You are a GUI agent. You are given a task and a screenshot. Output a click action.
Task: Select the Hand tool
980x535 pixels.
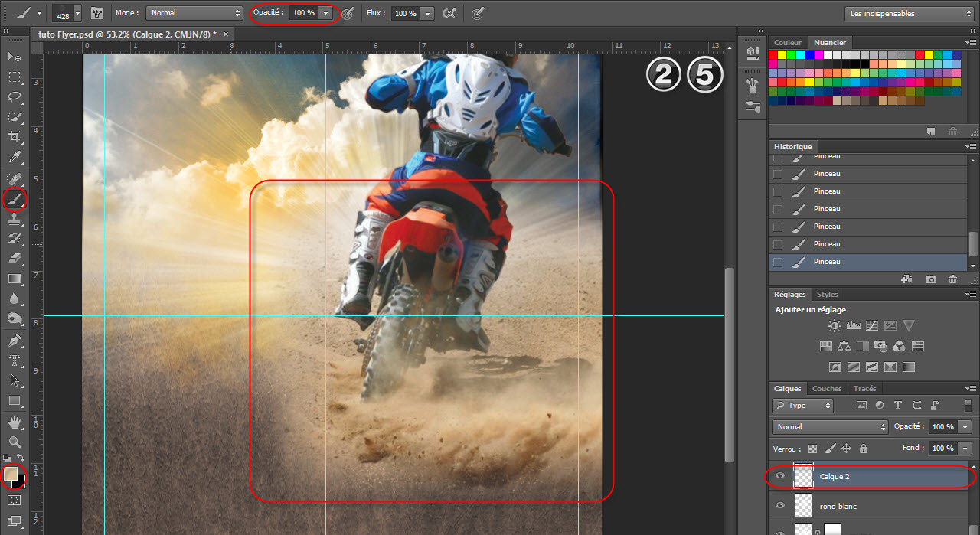point(15,422)
